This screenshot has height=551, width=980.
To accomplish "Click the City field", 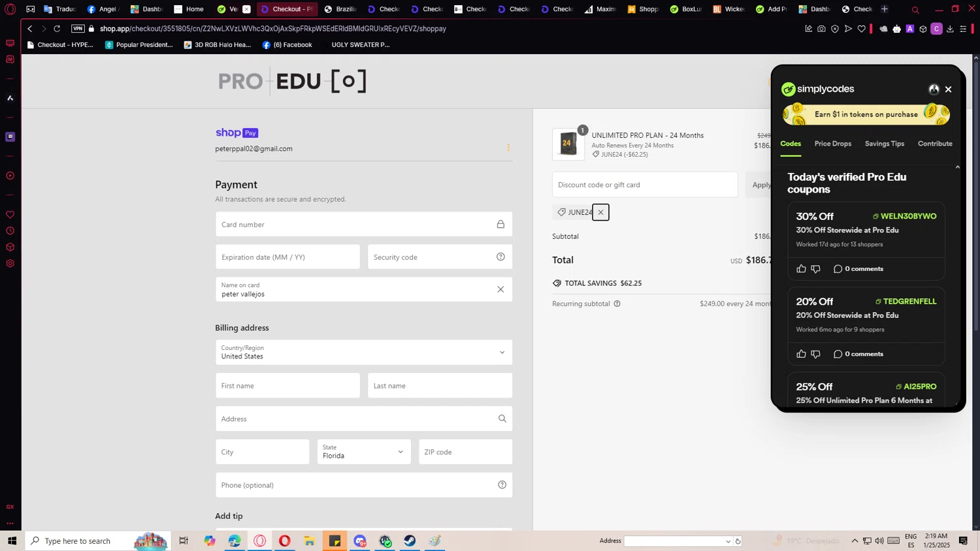I will pos(262,452).
